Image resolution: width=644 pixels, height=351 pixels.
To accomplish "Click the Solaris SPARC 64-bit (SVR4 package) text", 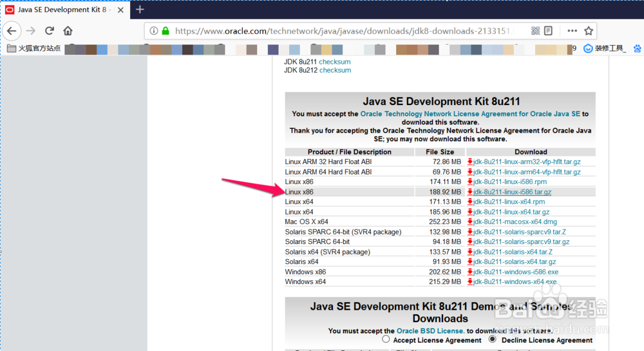I will (343, 232).
